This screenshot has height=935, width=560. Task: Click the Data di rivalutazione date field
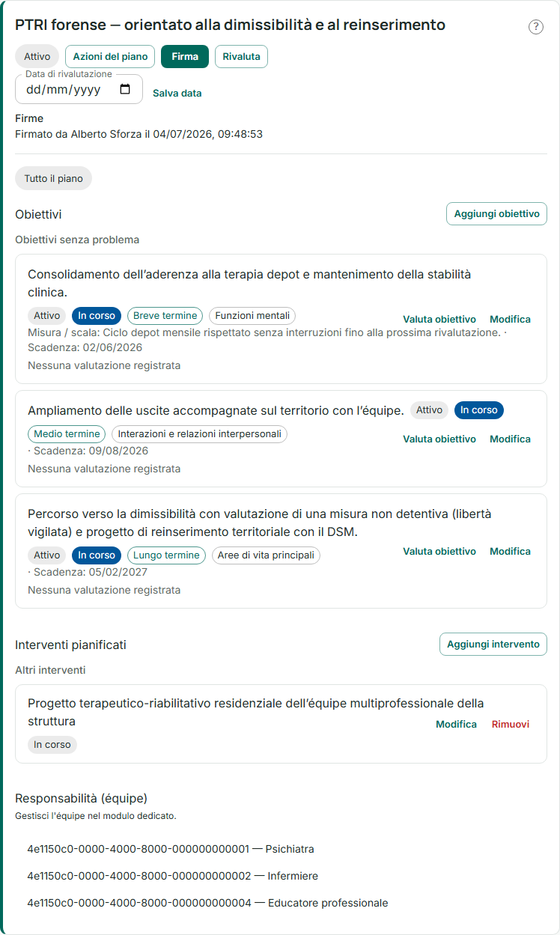pos(79,89)
